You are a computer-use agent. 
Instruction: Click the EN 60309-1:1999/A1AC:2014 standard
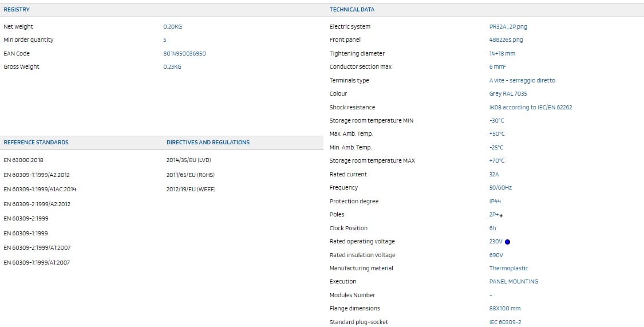(40, 189)
